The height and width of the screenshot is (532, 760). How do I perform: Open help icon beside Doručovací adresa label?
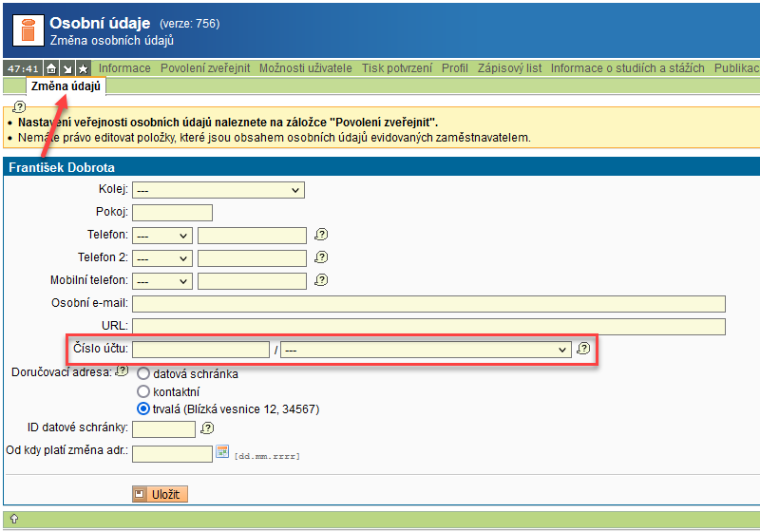(x=123, y=371)
